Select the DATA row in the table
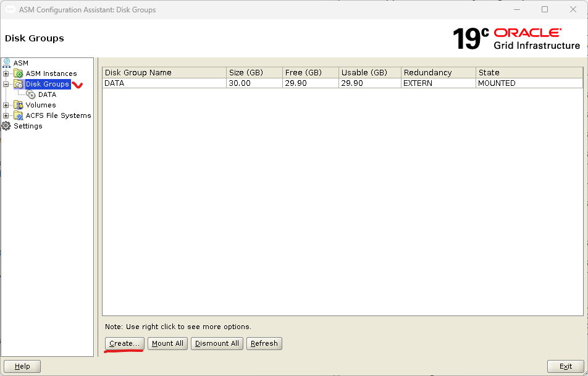The height and width of the screenshot is (376, 588). (x=164, y=83)
